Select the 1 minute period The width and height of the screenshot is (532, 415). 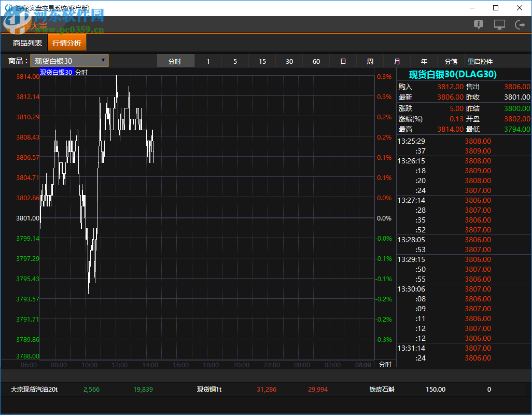pos(208,61)
